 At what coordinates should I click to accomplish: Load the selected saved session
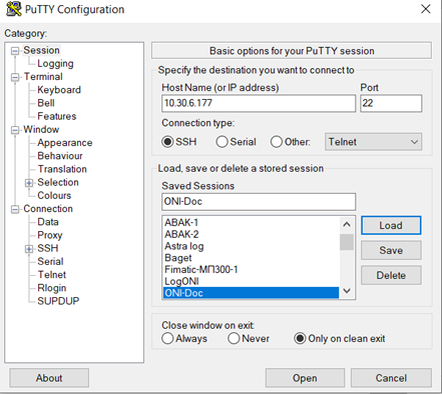coord(391,225)
